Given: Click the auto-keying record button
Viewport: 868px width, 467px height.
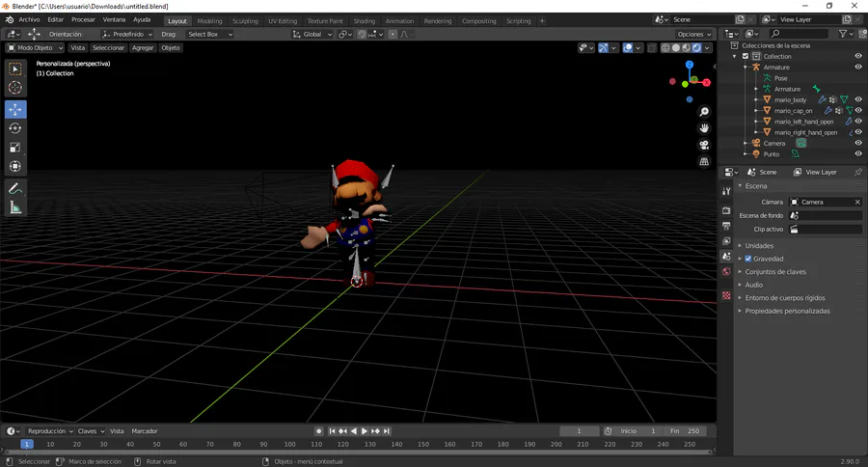Looking at the screenshot, I should tap(319, 431).
